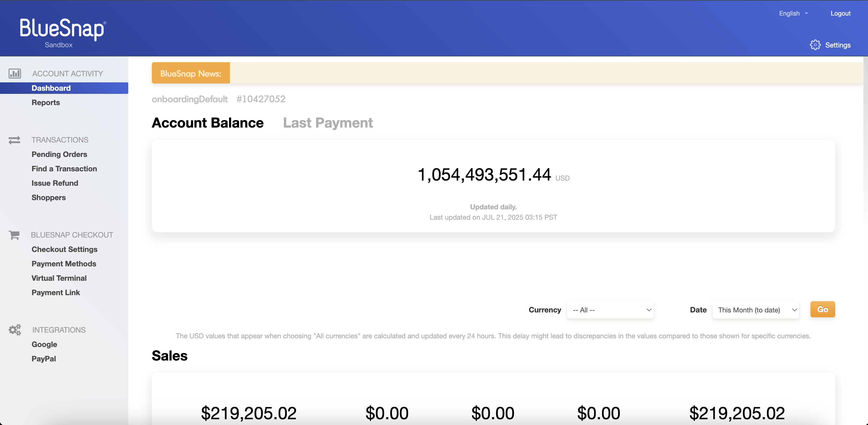868x425 pixels.
Task: Click the Account Activity bar chart icon
Action: point(15,73)
